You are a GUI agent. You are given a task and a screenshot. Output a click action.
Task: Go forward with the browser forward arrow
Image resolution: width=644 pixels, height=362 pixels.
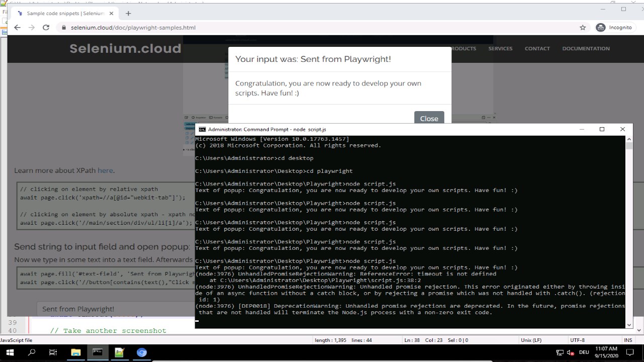(31, 28)
